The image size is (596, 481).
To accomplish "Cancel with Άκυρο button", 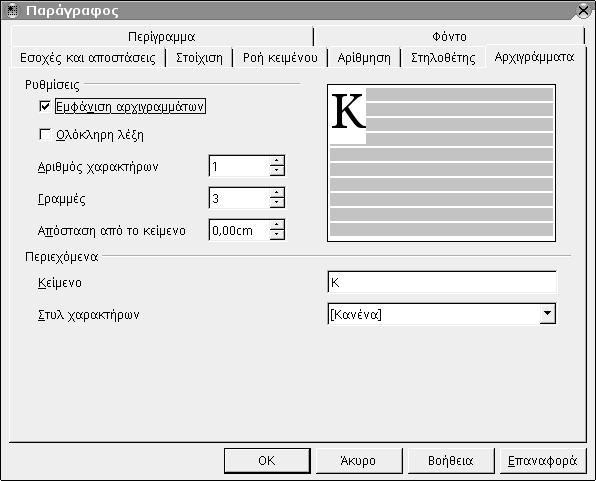I will (x=359, y=460).
